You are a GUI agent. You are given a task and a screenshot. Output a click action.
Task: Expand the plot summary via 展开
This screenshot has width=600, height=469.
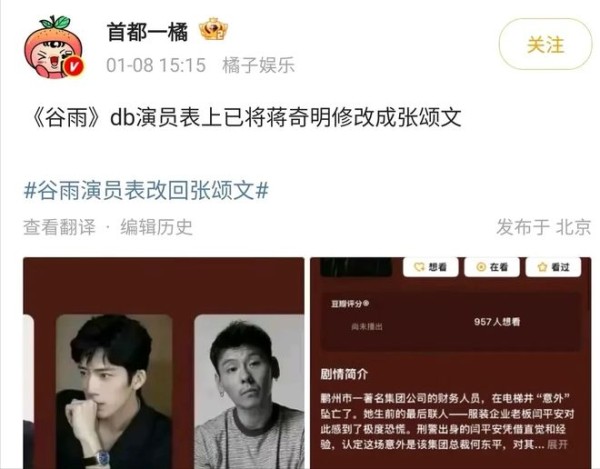557,445
